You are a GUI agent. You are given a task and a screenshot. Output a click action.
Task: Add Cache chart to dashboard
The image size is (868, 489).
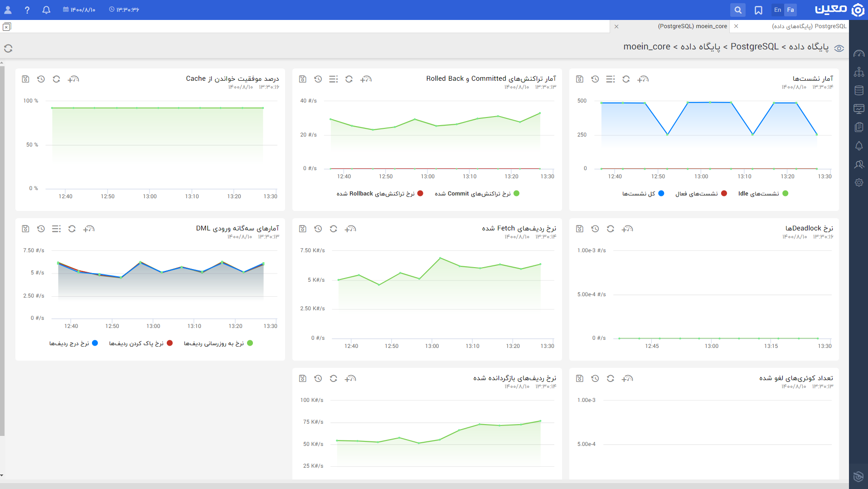[73, 79]
